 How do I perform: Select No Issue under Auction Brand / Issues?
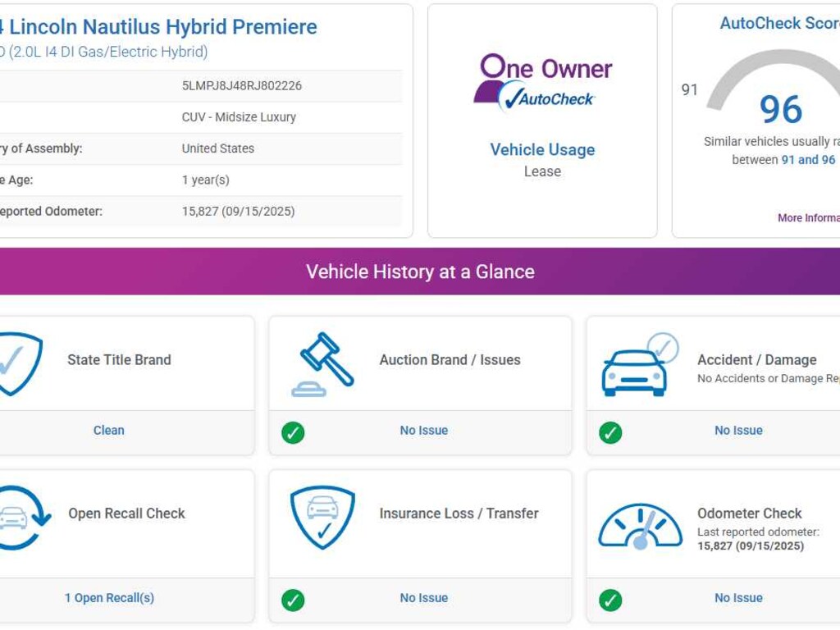pos(423,430)
